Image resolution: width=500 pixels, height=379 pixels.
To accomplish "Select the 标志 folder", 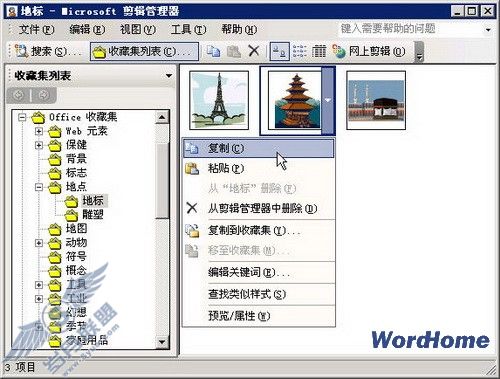I will click(x=68, y=173).
